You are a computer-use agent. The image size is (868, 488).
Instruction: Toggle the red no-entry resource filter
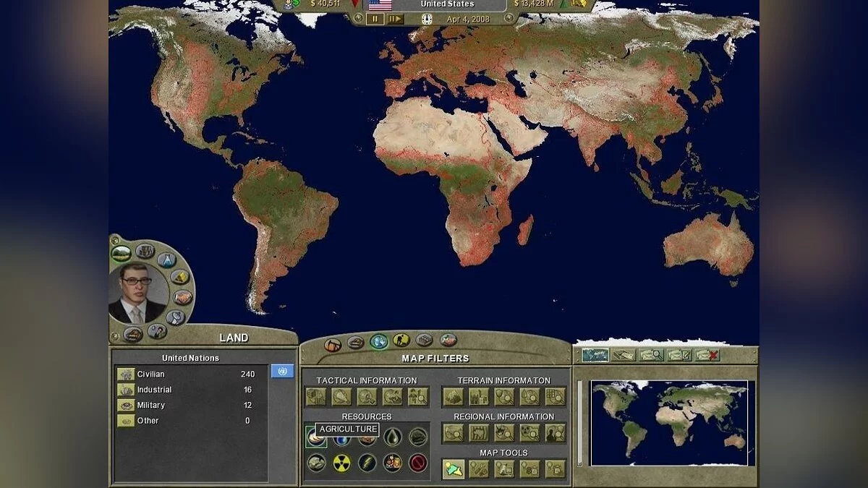click(x=417, y=463)
